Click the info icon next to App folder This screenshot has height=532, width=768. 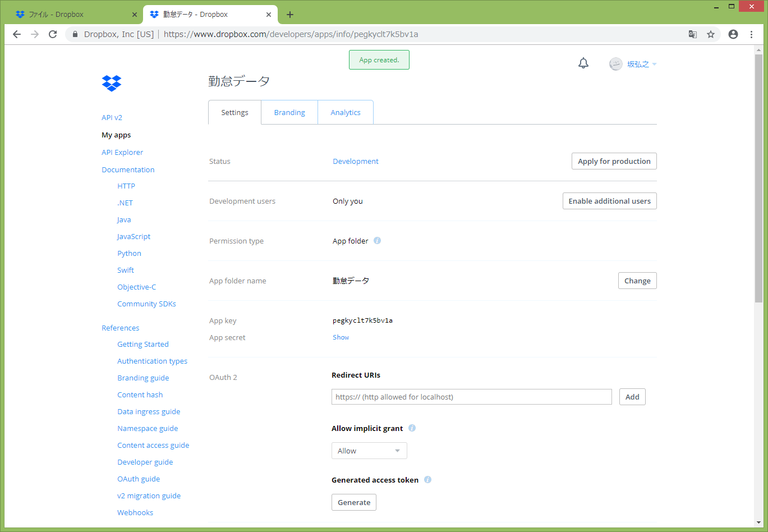pyautogui.click(x=377, y=241)
